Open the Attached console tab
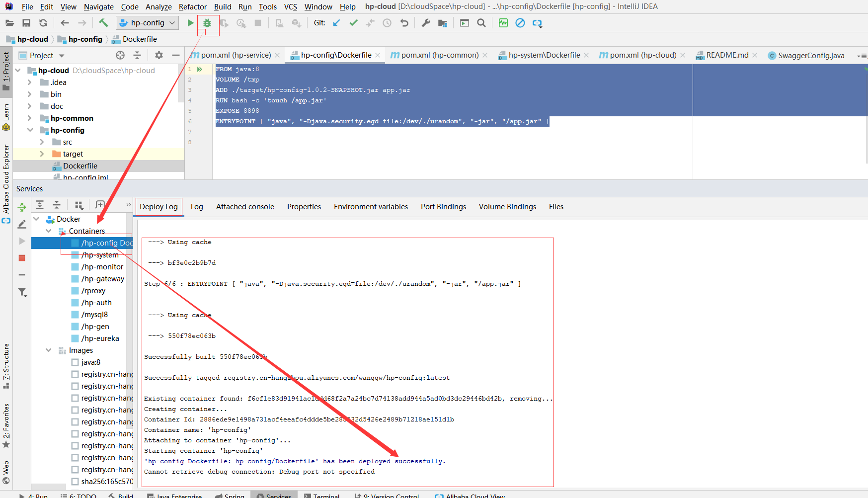 point(245,207)
